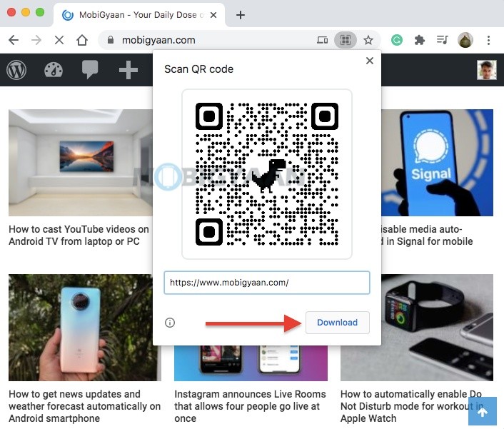The image size is (504, 429).
Task: Click the forward navigation arrow
Action: click(36, 40)
